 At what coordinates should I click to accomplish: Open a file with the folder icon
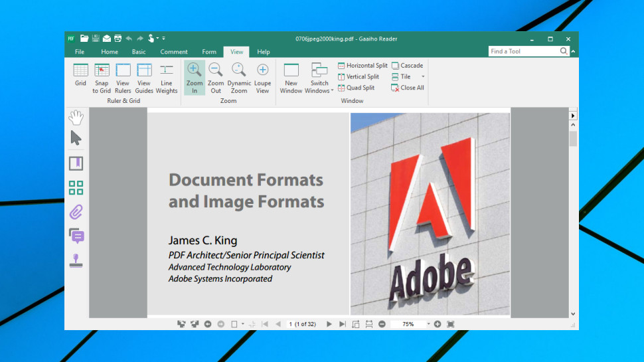pos(84,39)
